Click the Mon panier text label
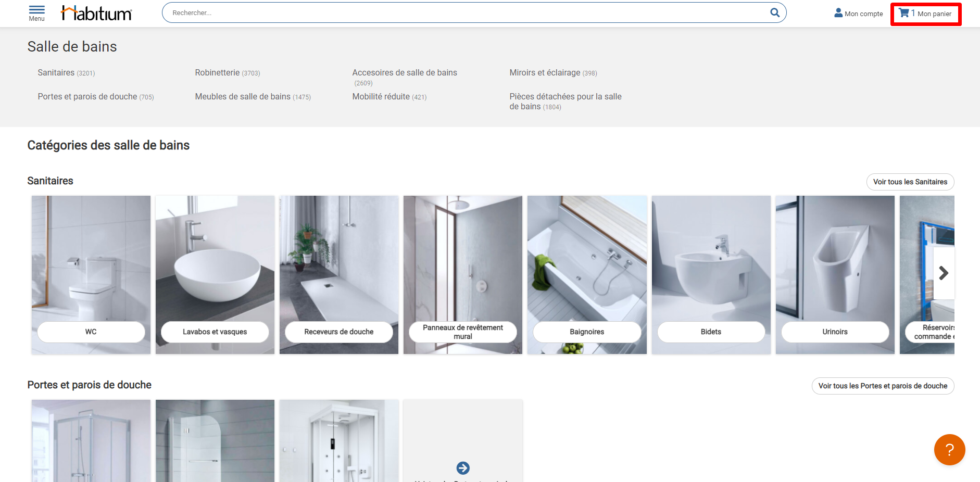The image size is (980, 482). 934,14
